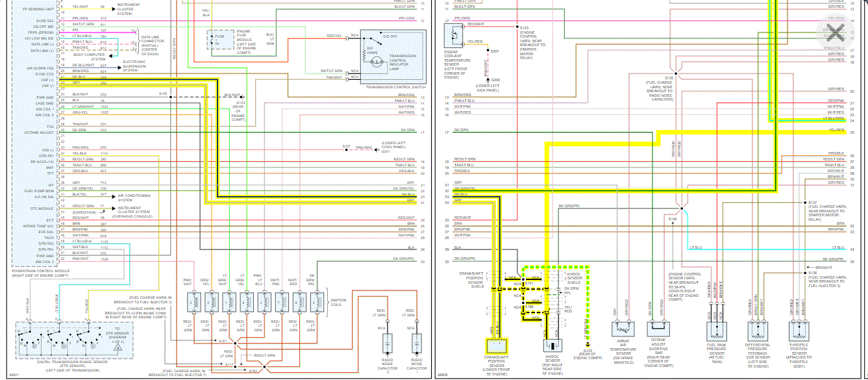The image size is (868, 380).
Task: Click the S162 splice label
Action: (252, 371)
